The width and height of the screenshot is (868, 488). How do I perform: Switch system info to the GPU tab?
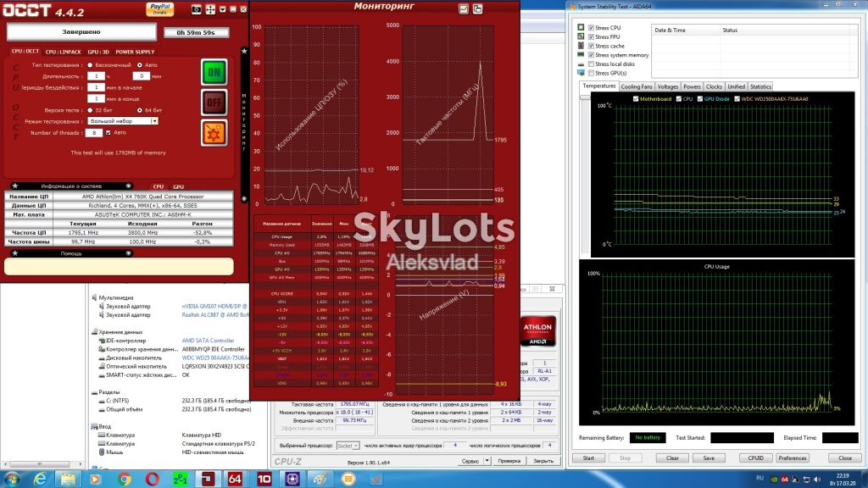[x=178, y=187]
